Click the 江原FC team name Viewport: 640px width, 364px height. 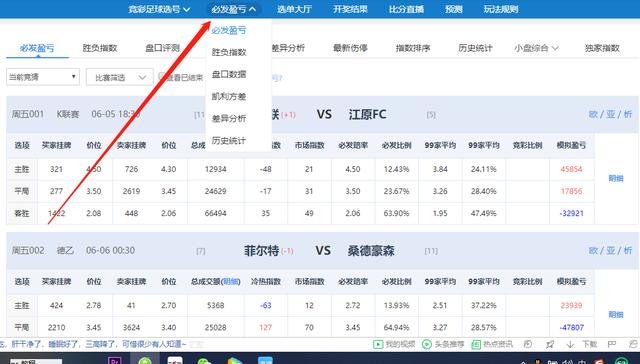click(367, 114)
